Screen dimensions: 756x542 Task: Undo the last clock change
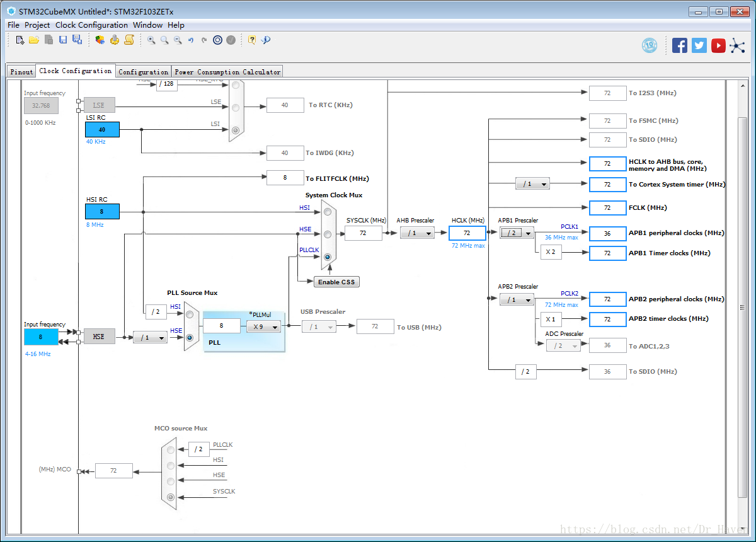[x=191, y=40]
